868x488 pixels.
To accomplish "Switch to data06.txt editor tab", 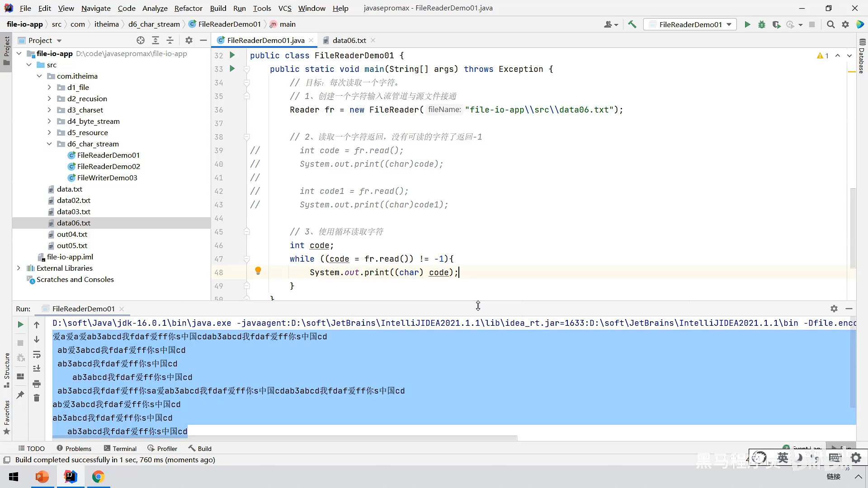I will coord(349,40).
